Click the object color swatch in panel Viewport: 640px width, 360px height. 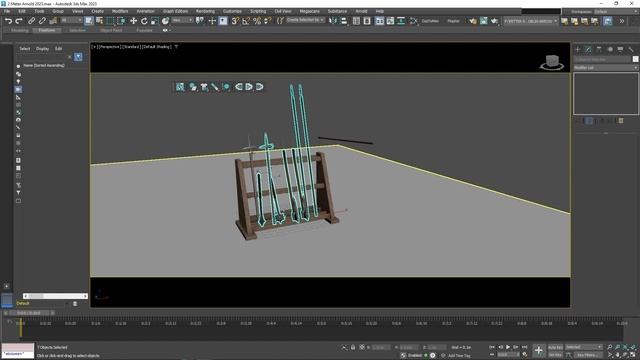pos(636,59)
